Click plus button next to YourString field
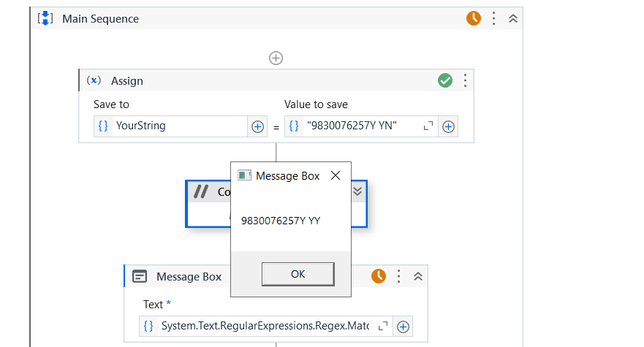 pos(257,126)
